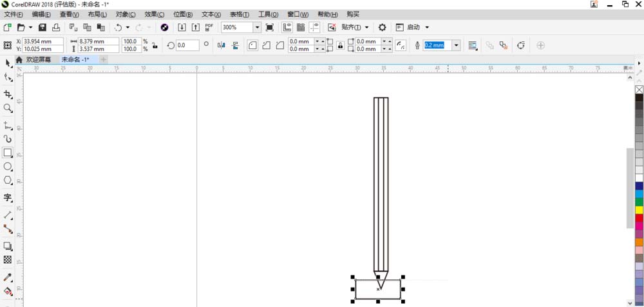Toggle lock ratio padlock for scale
Viewport: 644px width, 307px height.
click(155, 45)
